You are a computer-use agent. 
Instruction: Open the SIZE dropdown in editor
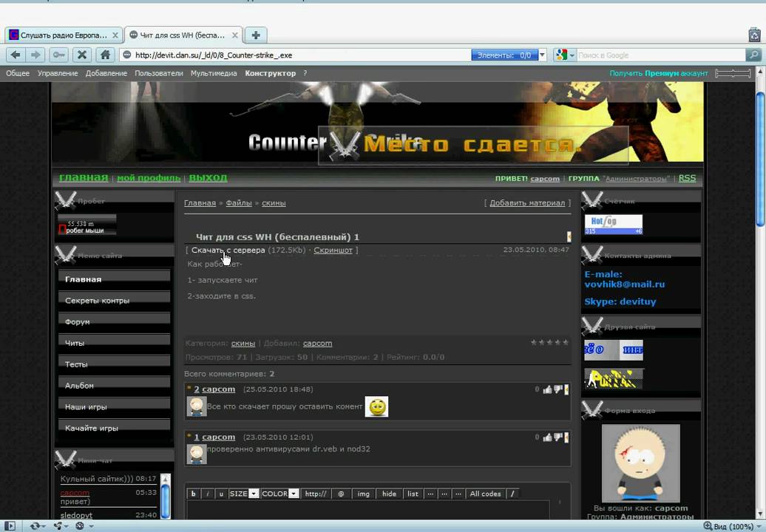[244, 494]
